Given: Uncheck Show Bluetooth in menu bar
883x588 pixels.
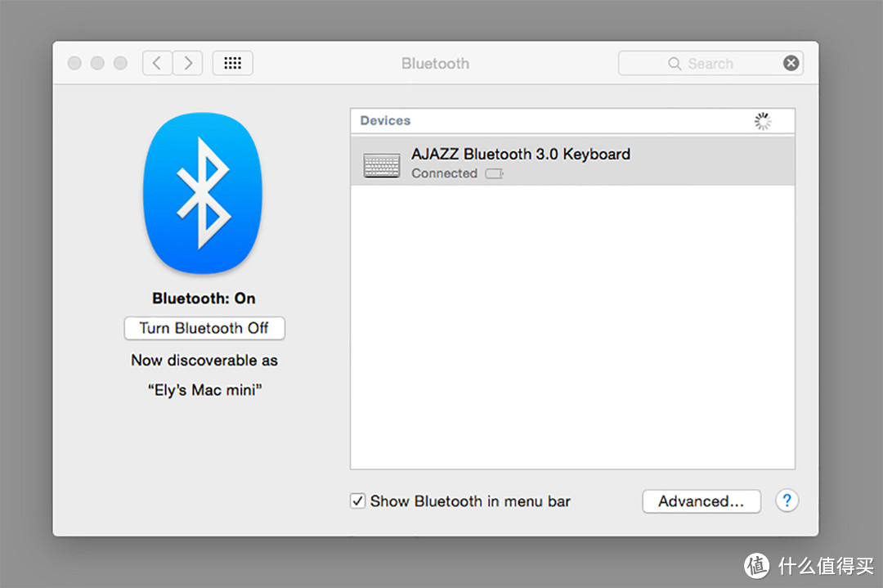Looking at the screenshot, I should (x=357, y=500).
